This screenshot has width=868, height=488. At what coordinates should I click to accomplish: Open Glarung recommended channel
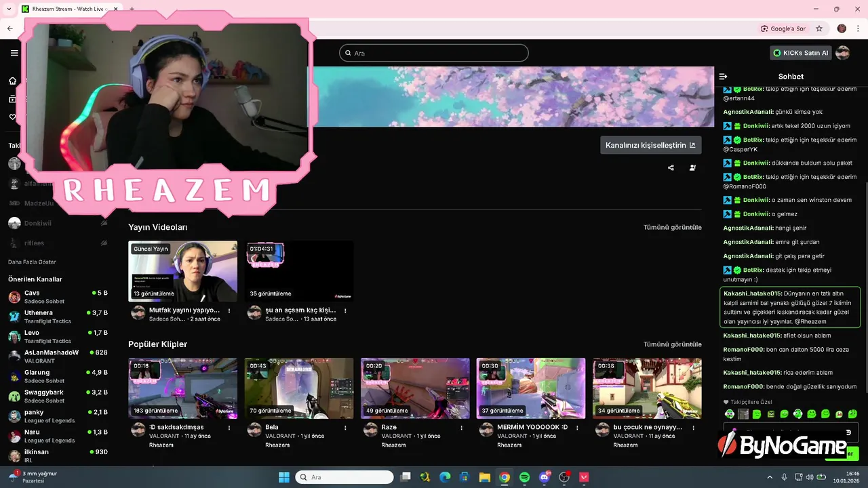[x=58, y=376]
